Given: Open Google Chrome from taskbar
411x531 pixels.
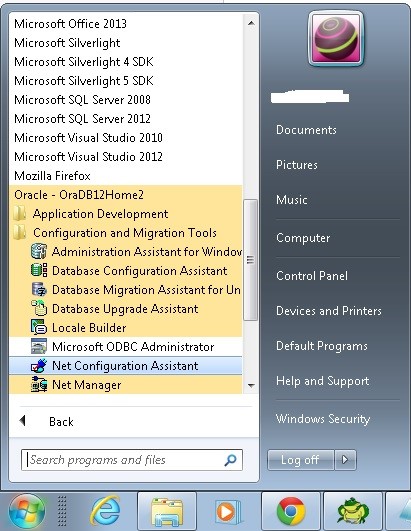Looking at the screenshot, I should coord(290,511).
